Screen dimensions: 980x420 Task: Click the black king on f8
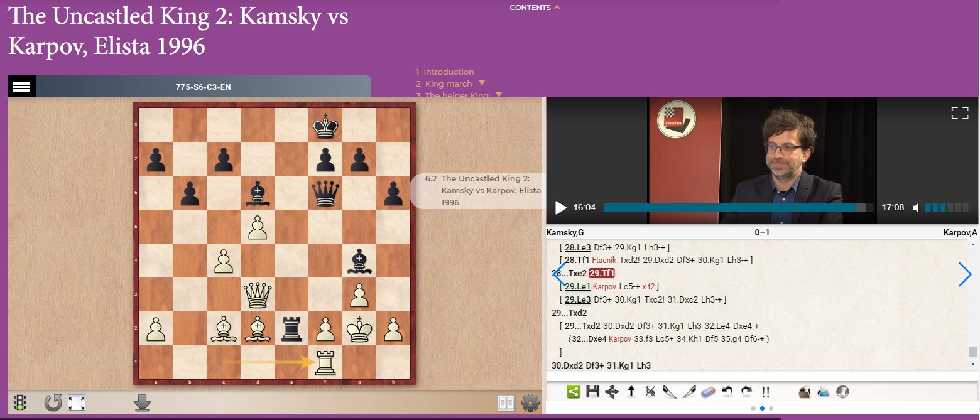[325, 127]
